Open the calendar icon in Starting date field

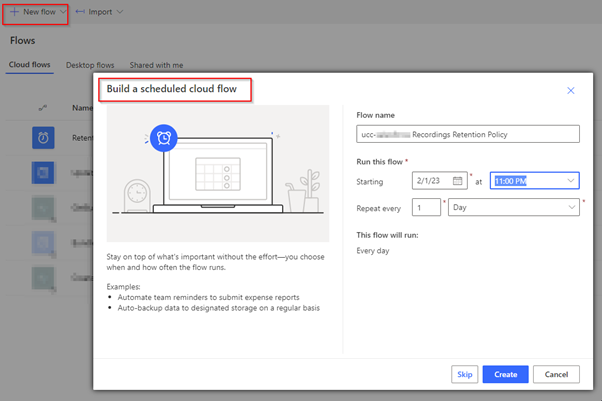(458, 180)
